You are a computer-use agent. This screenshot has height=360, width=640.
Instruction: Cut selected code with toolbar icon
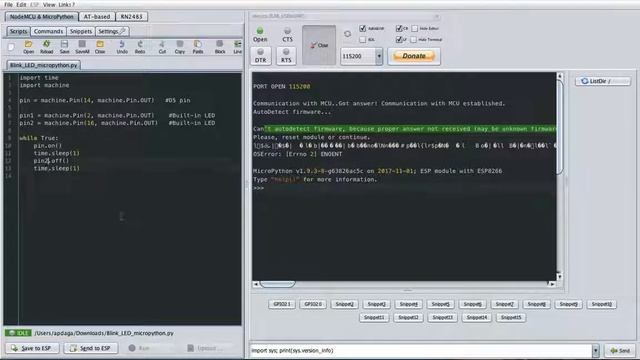(162, 47)
